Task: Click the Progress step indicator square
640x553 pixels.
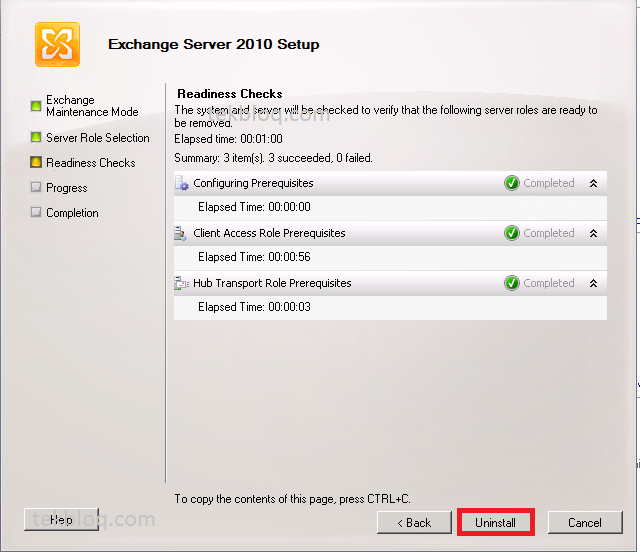Action: coord(36,187)
